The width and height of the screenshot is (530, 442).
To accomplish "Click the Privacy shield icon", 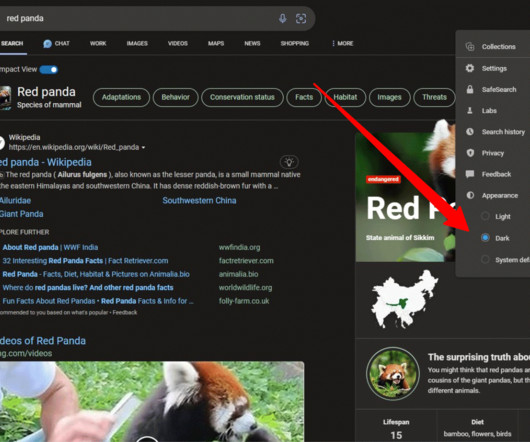I will point(470,153).
